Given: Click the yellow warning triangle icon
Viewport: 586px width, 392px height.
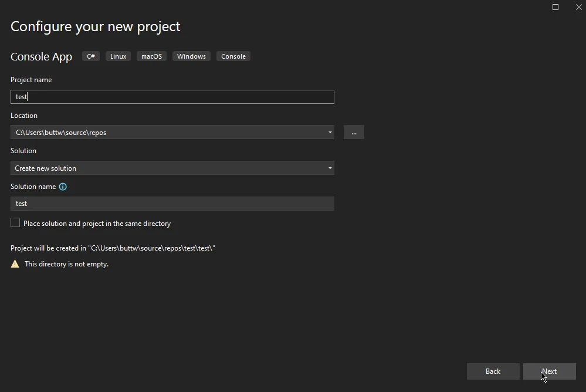Looking at the screenshot, I should (15, 264).
